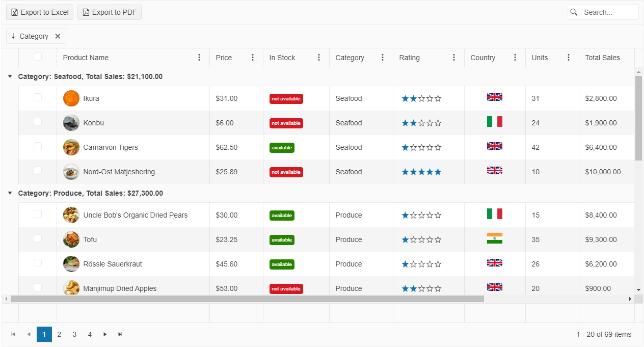Click the Export to PDF button

click(x=109, y=12)
